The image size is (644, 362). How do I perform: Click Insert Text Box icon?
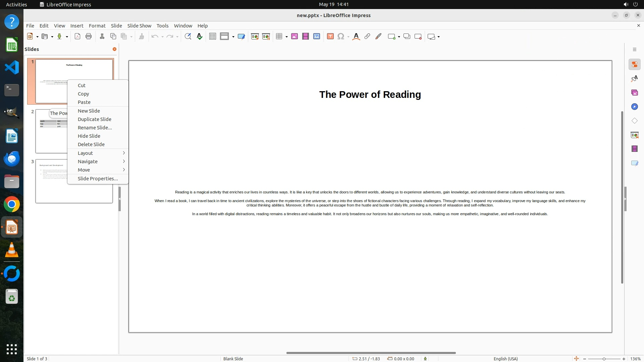pos(330,37)
